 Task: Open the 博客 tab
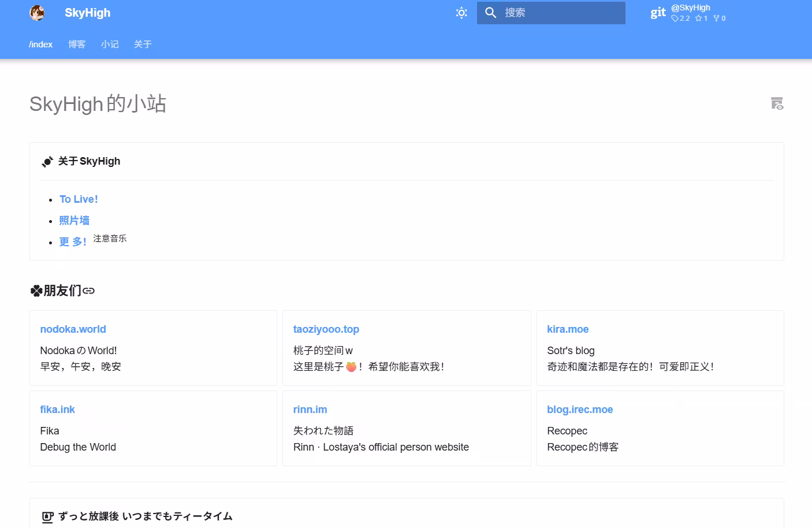pos(77,44)
